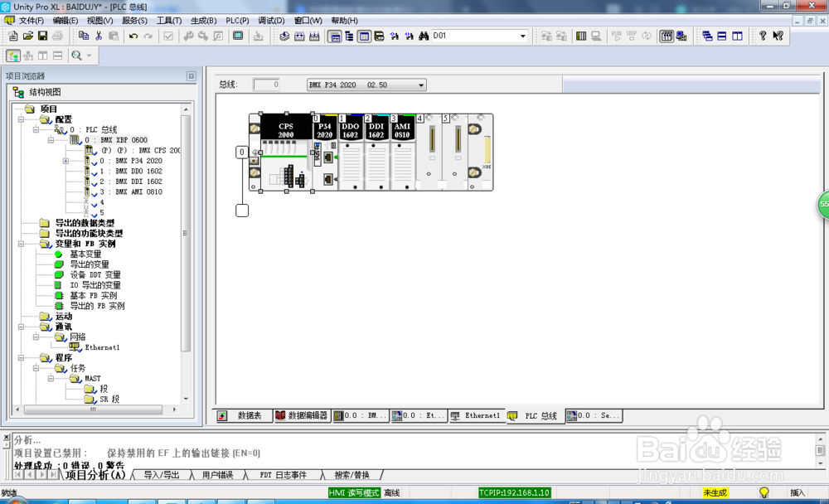Image resolution: width=829 pixels, height=504 pixels.
Task: Click the project tree horizontal scrollbar
Action: click(94, 409)
